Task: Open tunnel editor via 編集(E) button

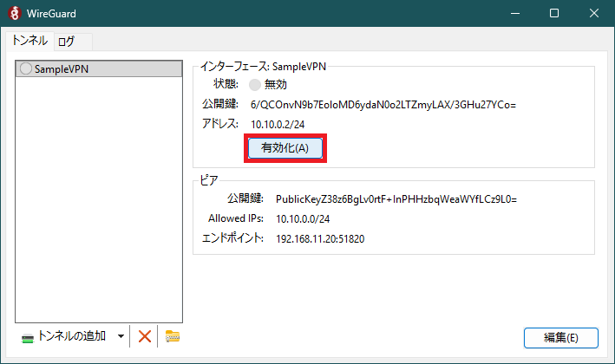Action: pos(560,337)
